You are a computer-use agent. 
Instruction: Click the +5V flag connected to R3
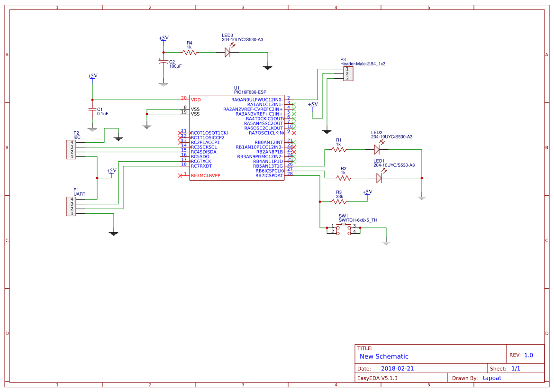tap(368, 195)
